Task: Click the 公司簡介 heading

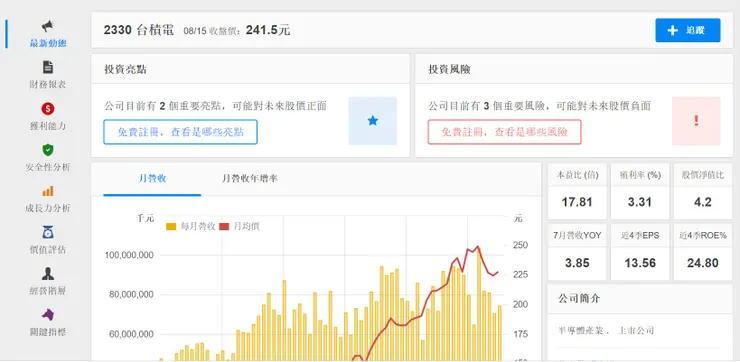Action: click(579, 299)
